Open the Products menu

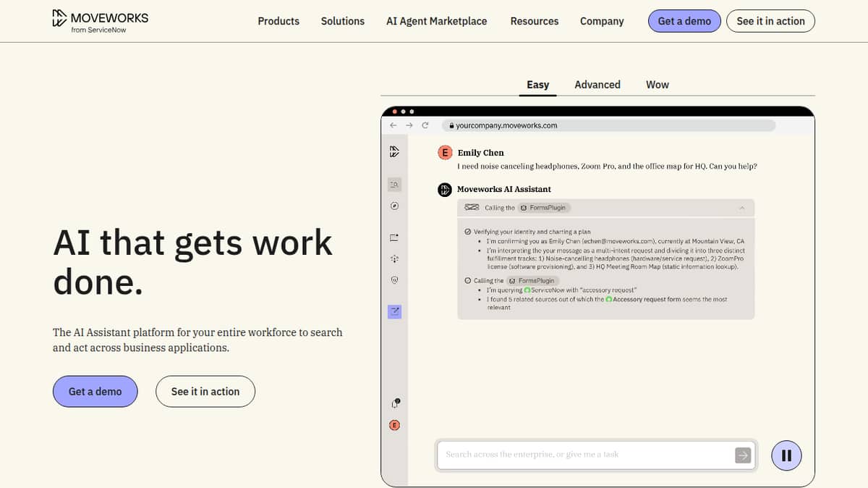pos(278,21)
